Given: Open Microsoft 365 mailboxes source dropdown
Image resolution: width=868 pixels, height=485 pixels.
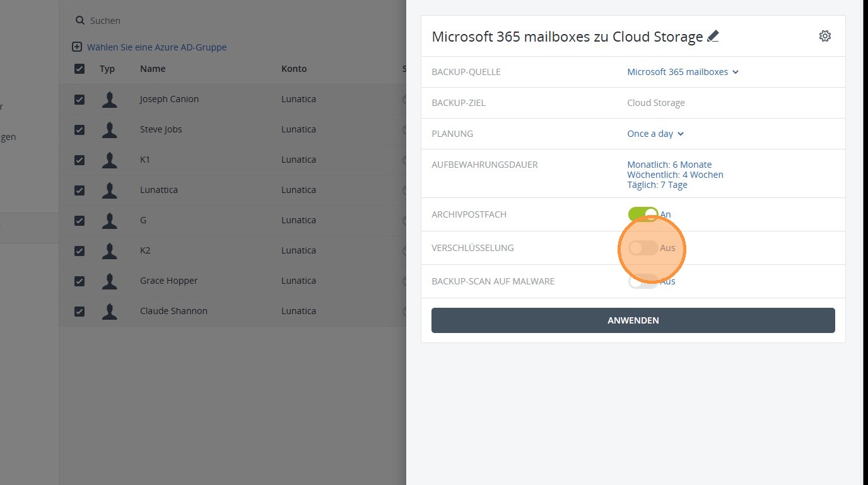Looking at the screenshot, I should coord(683,72).
